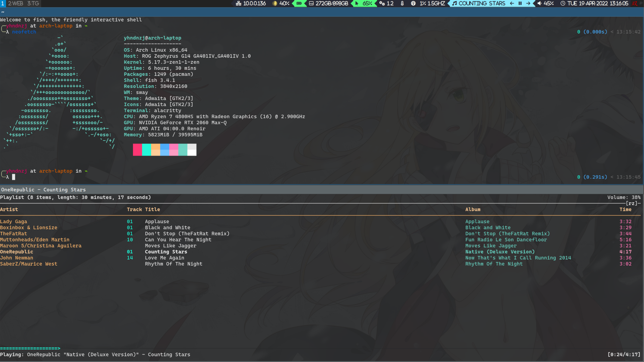Click the speaker volume icon beside 45%

coord(540,4)
